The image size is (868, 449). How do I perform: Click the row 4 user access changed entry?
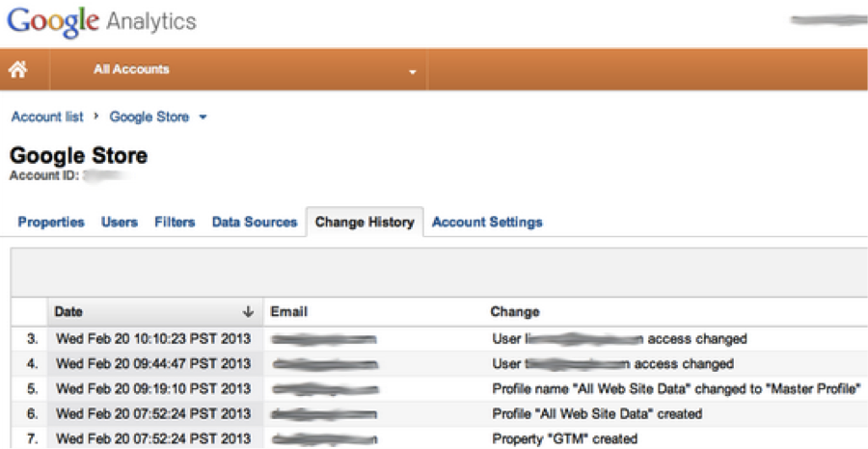(612, 364)
